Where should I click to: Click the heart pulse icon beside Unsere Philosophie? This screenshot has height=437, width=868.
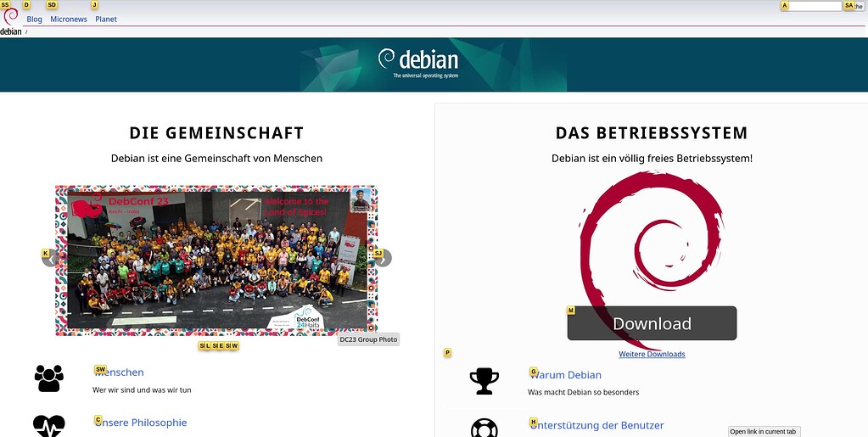49,425
